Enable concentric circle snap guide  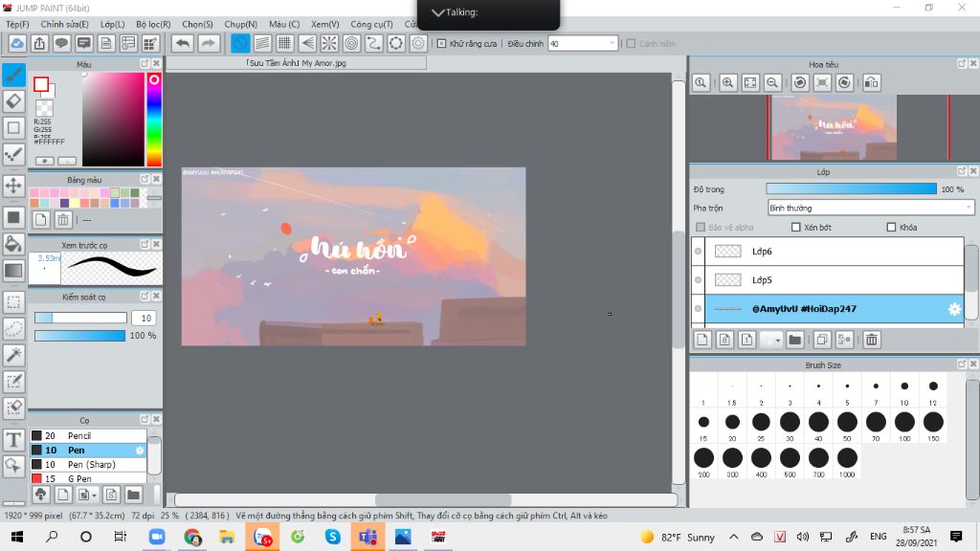pos(352,43)
